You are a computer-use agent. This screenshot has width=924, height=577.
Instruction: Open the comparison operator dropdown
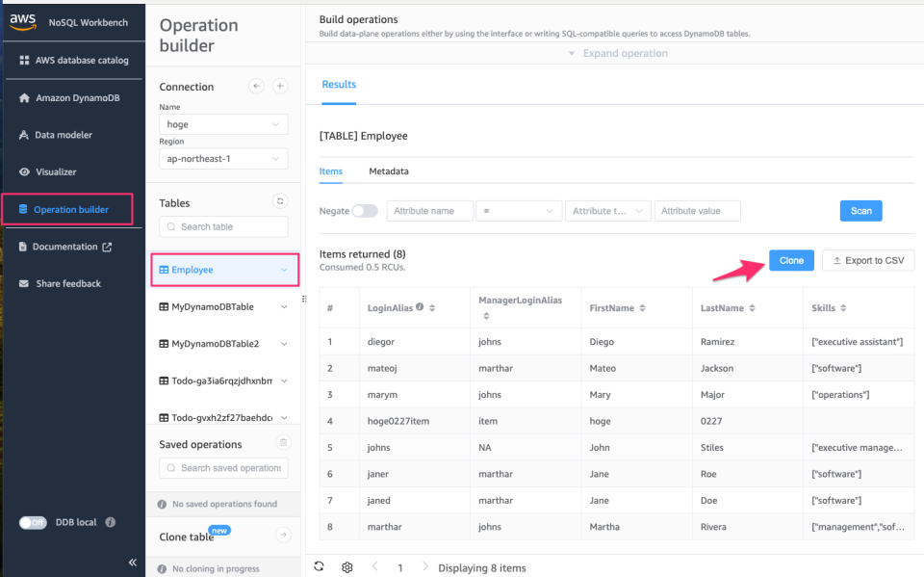519,211
